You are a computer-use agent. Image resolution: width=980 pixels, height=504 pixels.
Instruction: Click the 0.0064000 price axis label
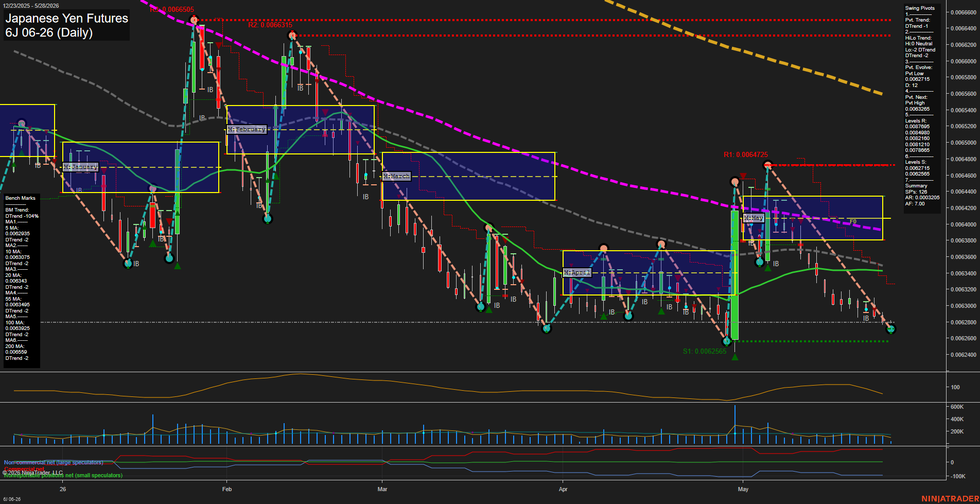tap(964, 224)
